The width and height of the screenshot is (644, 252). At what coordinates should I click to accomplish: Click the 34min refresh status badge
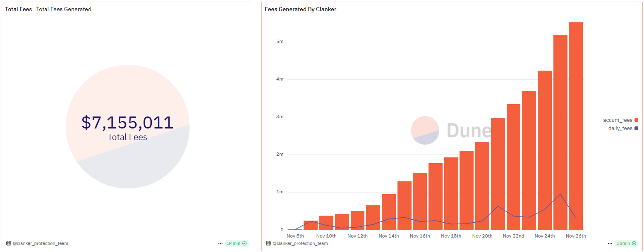pyautogui.click(x=237, y=243)
